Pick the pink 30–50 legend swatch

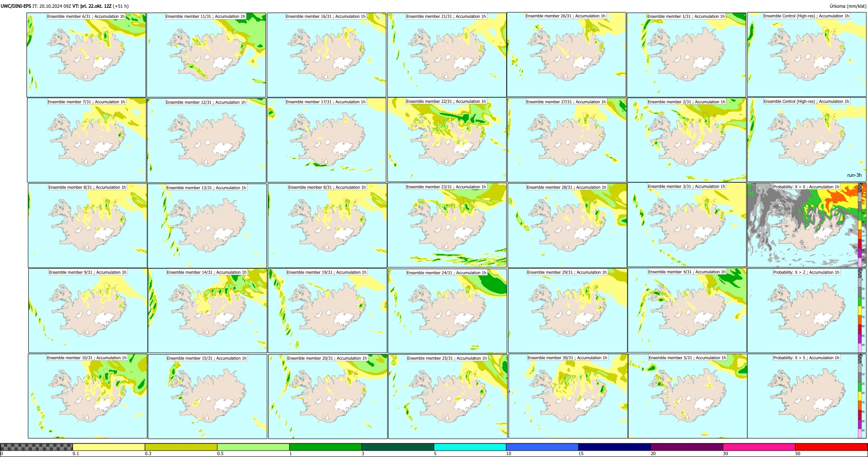pyautogui.click(x=759, y=447)
